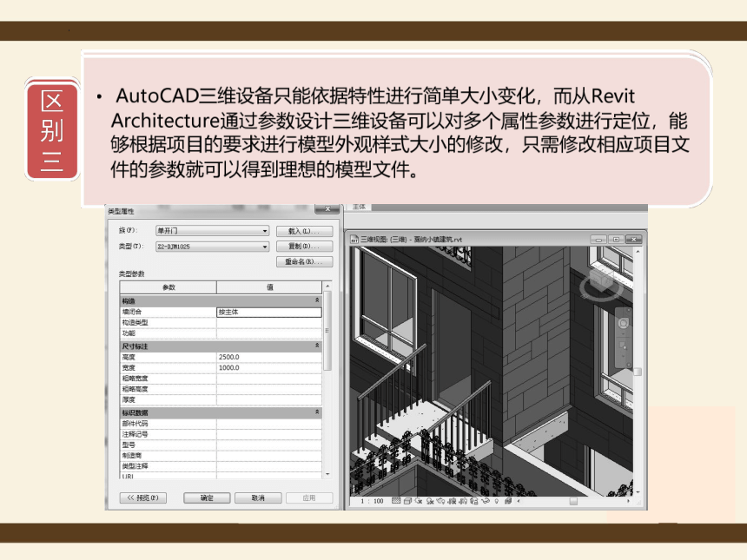Click the 重命名(R)... button
The width and height of the screenshot is (747, 560).
click(x=304, y=261)
